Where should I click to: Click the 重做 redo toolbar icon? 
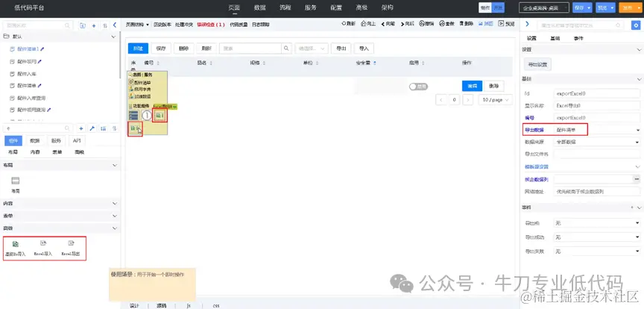point(447,24)
